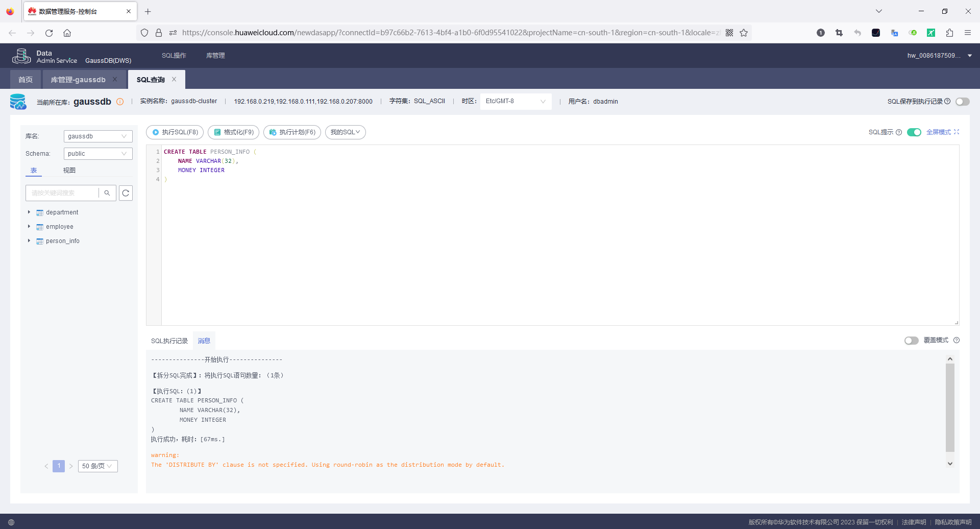Click the search magnifier icon in table filter
Image resolution: width=980 pixels, height=529 pixels.
(x=107, y=193)
